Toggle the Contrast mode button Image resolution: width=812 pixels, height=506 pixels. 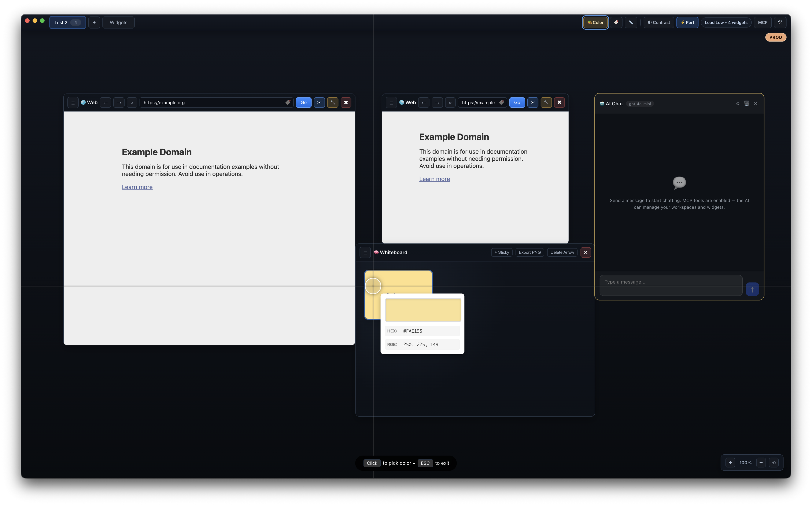(658, 22)
